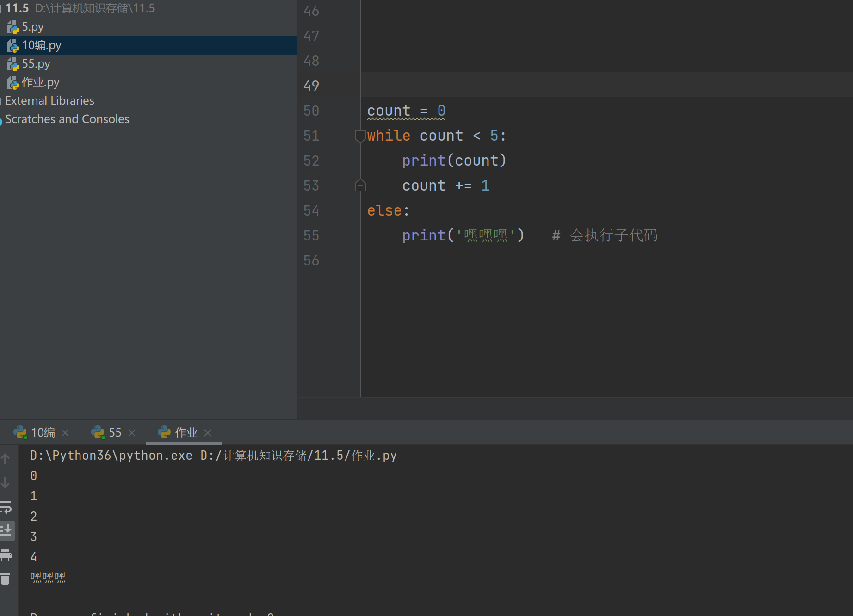The height and width of the screenshot is (616, 853).
Task: Click 'count = 0' on line 50
Action: [406, 111]
